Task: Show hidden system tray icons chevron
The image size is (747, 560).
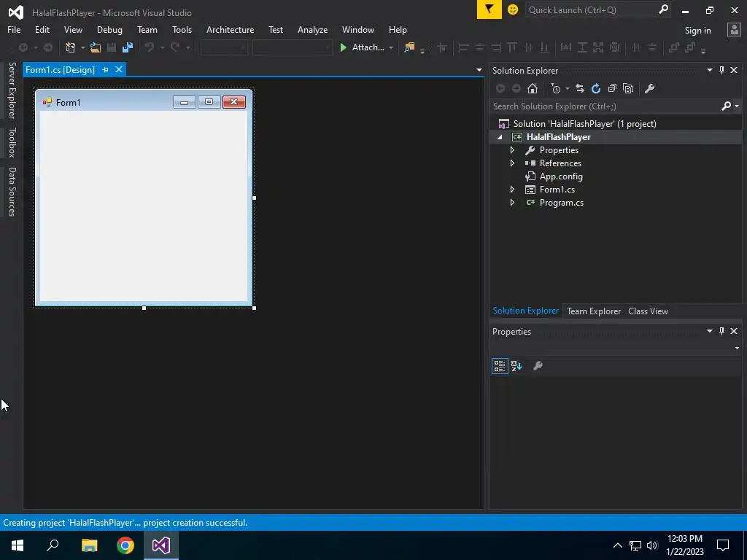Action: [x=617, y=545]
